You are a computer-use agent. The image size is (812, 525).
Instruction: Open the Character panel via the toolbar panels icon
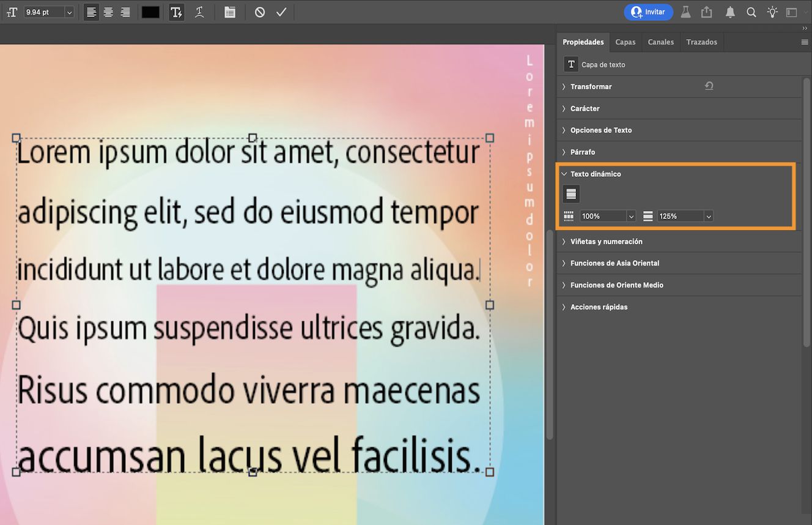229,12
